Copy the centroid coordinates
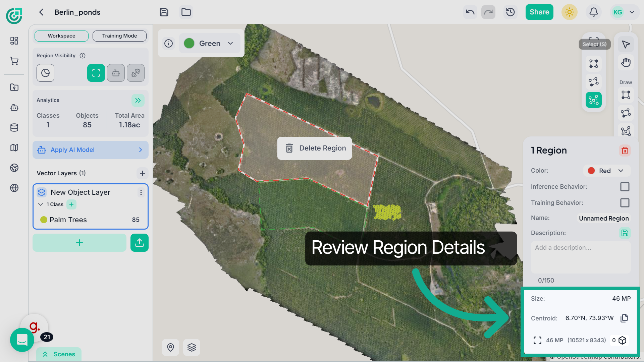The height and width of the screenshot is (362, 644). point(624,318)
